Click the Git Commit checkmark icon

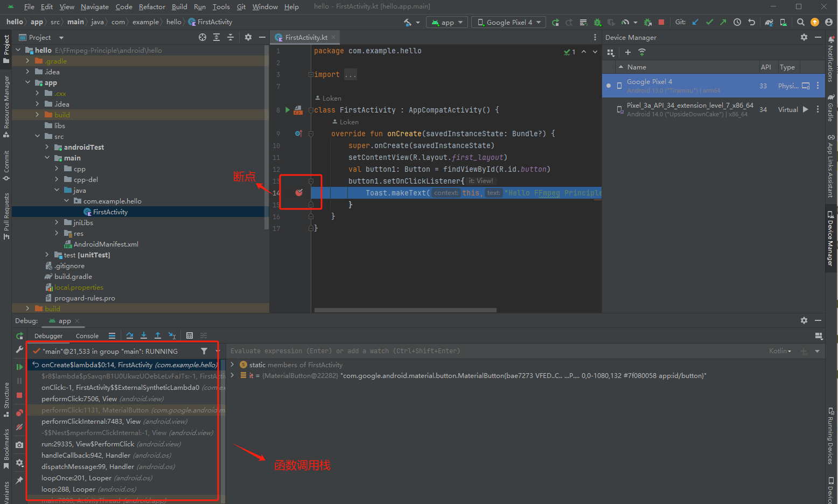pyautogui.click(x=709, y=22)
